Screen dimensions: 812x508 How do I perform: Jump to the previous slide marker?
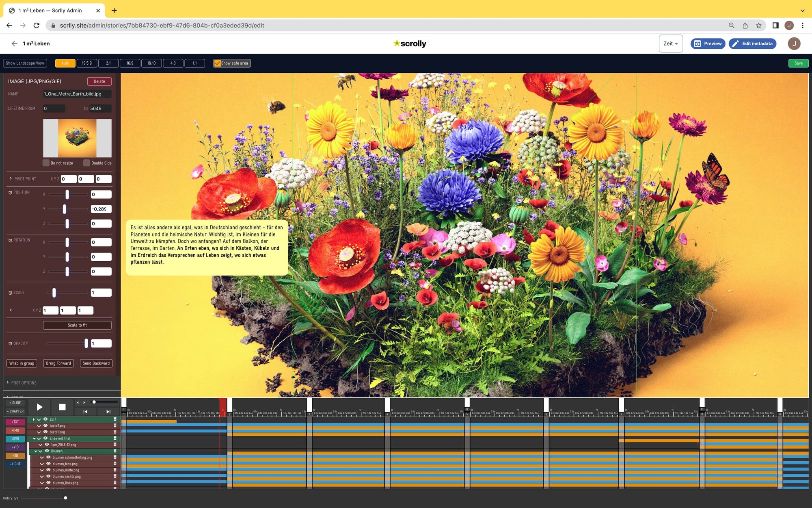85,412
